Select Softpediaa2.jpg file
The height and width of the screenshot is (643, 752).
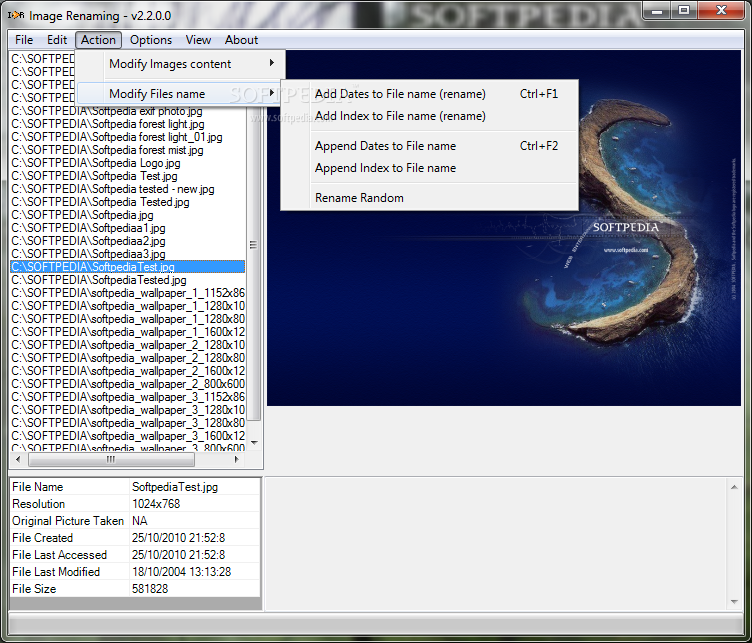click(128, 241)
